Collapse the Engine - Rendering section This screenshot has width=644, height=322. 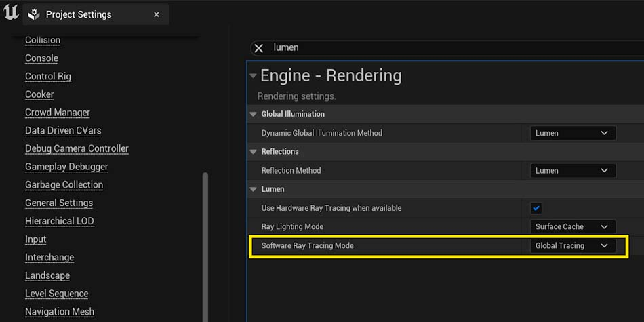coord(253,76)
